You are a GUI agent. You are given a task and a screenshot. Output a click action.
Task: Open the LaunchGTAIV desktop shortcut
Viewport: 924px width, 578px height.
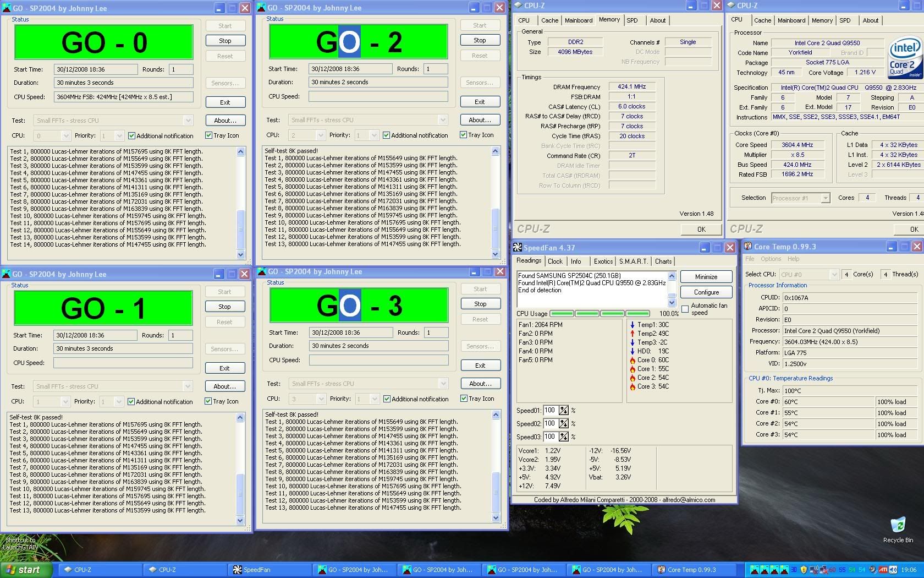(22, 542)
